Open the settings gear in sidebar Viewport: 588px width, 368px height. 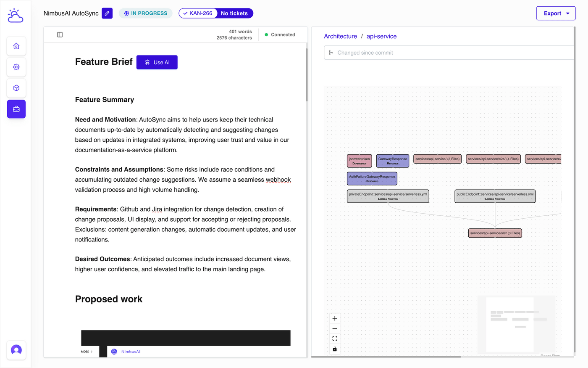tap(16, 67)
